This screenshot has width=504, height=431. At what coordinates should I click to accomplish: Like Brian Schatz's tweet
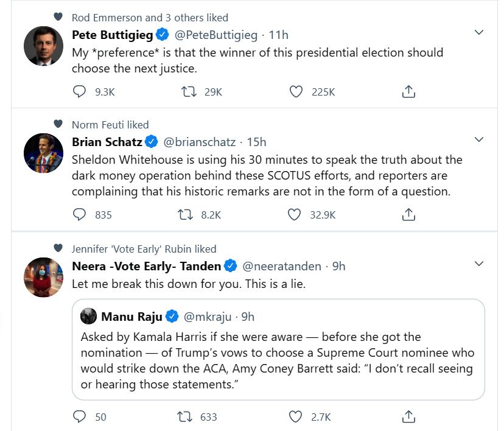(x=295, y=214)
